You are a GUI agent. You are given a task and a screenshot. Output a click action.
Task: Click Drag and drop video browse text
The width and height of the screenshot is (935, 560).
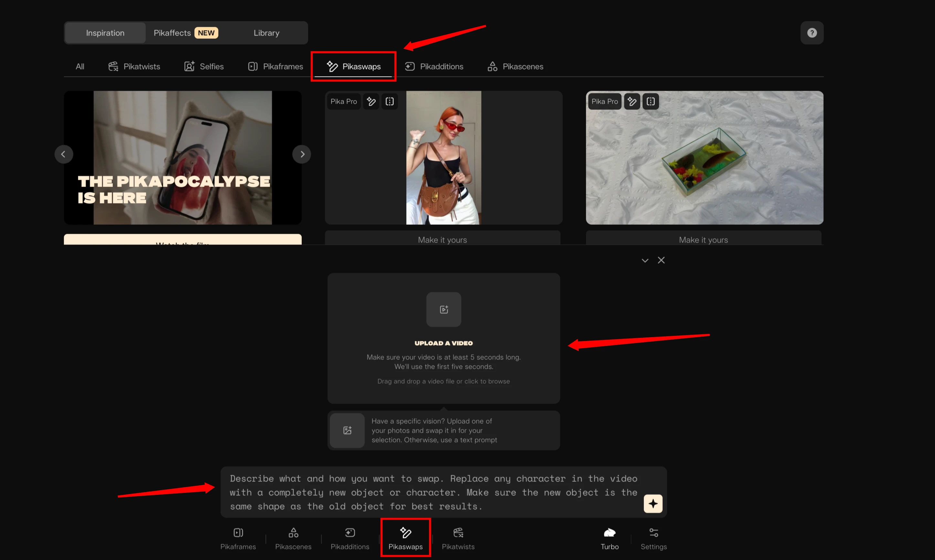(444, 381)
